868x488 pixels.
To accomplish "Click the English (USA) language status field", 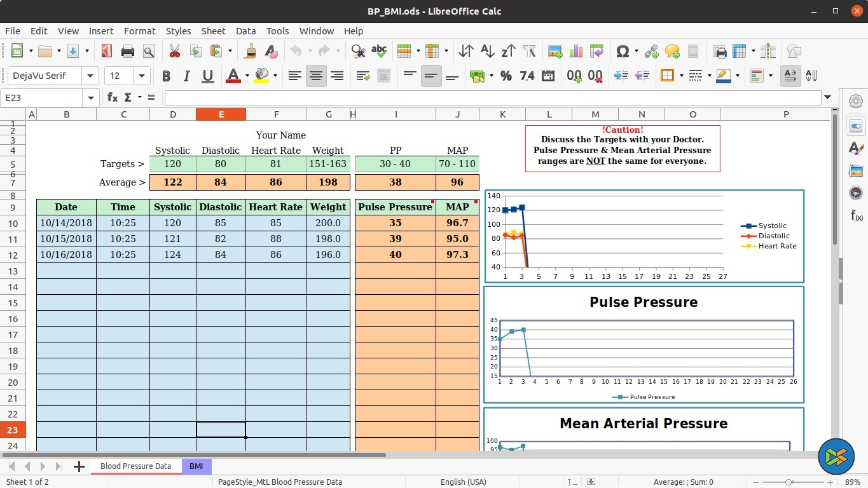I will (x=463, y=482).
